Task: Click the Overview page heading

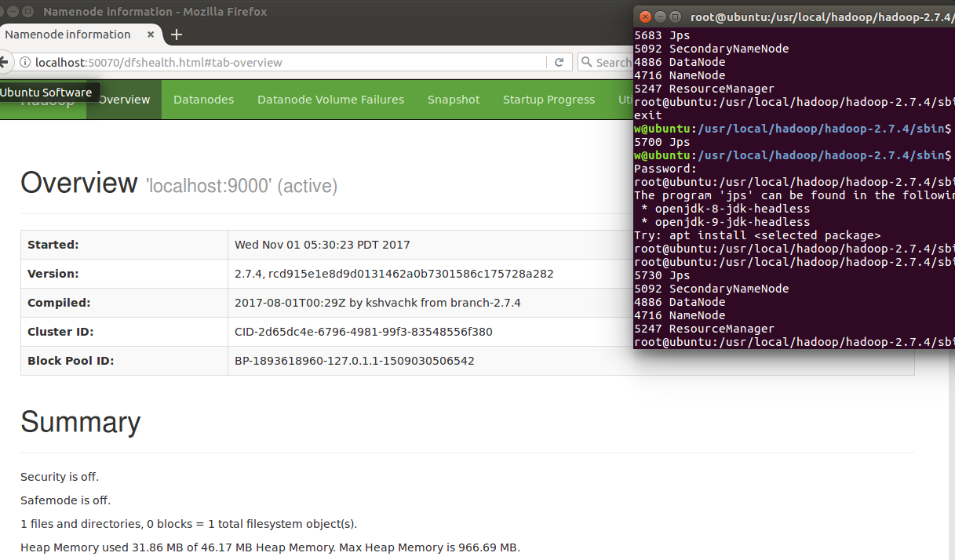Action: (79, 183)
